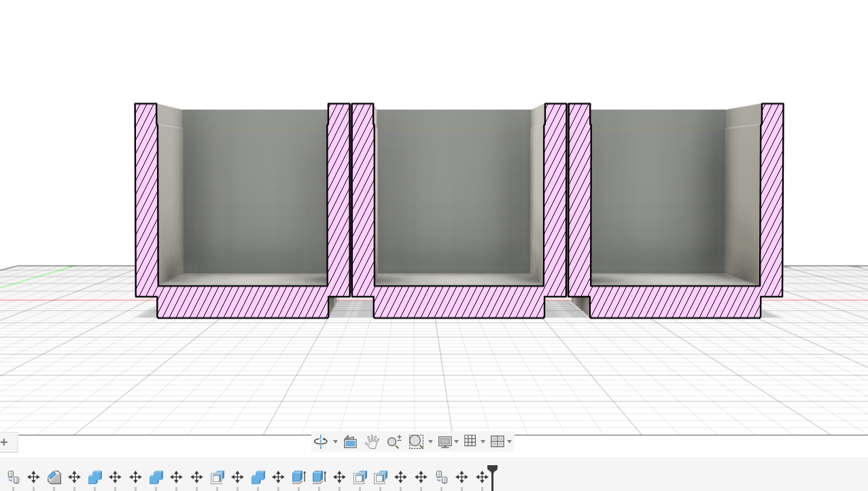Image resolution: width=868 pixels, height=491 pixels.
Task: Select Move feature just before Chamfer icon
Action: 33,477
